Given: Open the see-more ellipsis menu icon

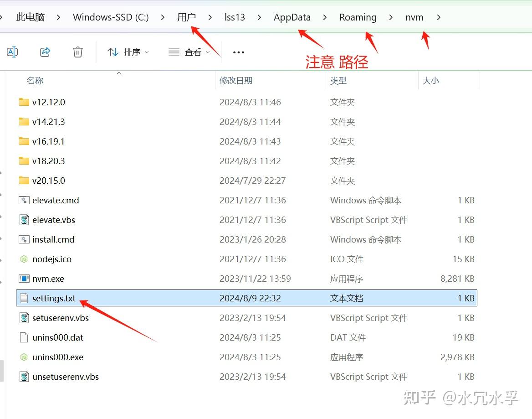Looking at the screenshot, I should [x=238, y=52].
